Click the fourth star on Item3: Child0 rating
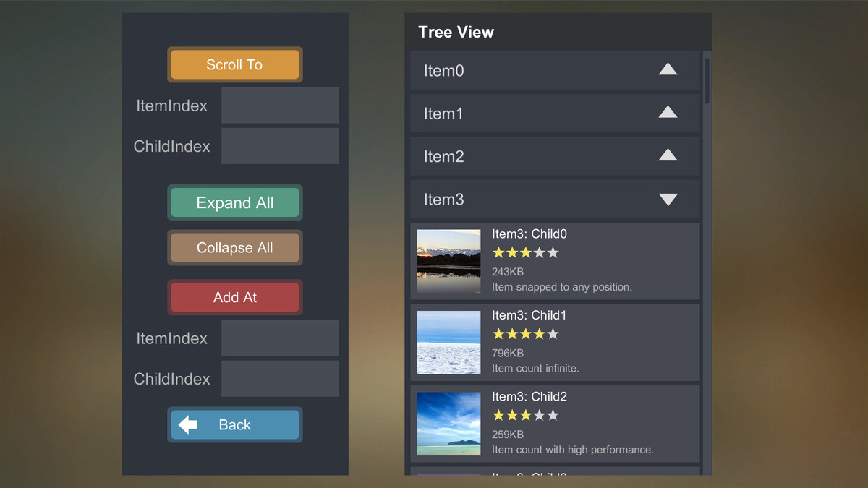868x488 pixels. (x=539, y=252)
